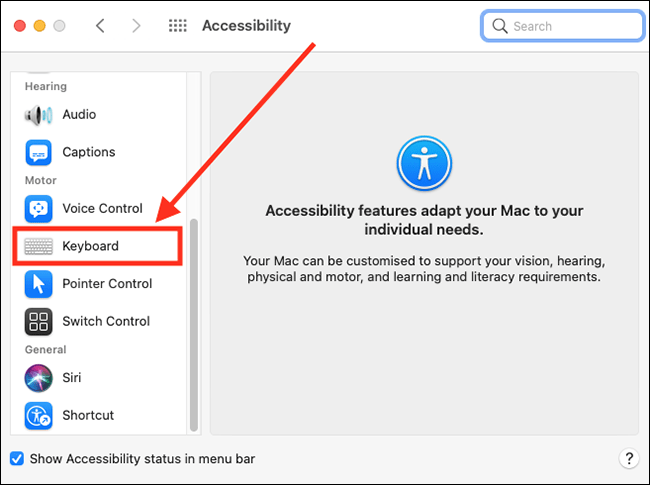The width and height of the screenshot is (650, 485).
Task: Open Voice Control icon in Motor section
Action: click(x=39, y=209)
